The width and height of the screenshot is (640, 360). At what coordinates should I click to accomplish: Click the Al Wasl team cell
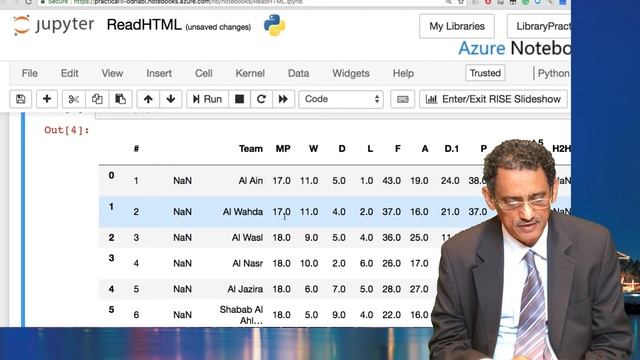click(x=247, y=238)
